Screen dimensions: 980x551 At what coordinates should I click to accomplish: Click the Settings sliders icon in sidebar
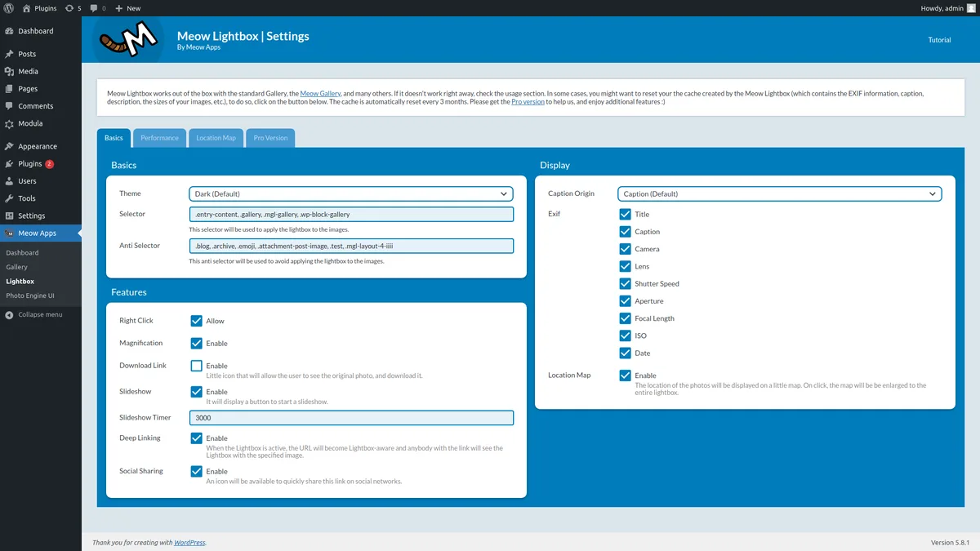click(9, 216)
